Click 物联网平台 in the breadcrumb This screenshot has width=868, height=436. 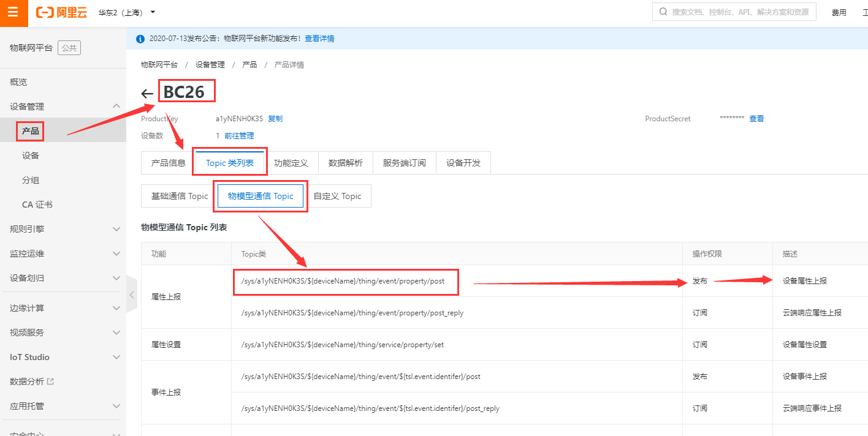pos(159,64)
